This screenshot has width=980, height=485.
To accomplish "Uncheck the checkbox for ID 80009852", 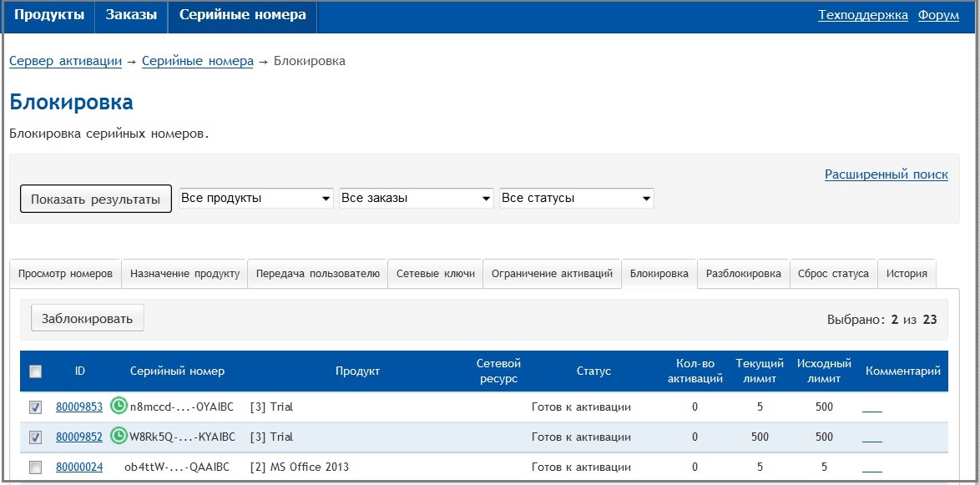I will pyautogui.click(x=35, y=437).
